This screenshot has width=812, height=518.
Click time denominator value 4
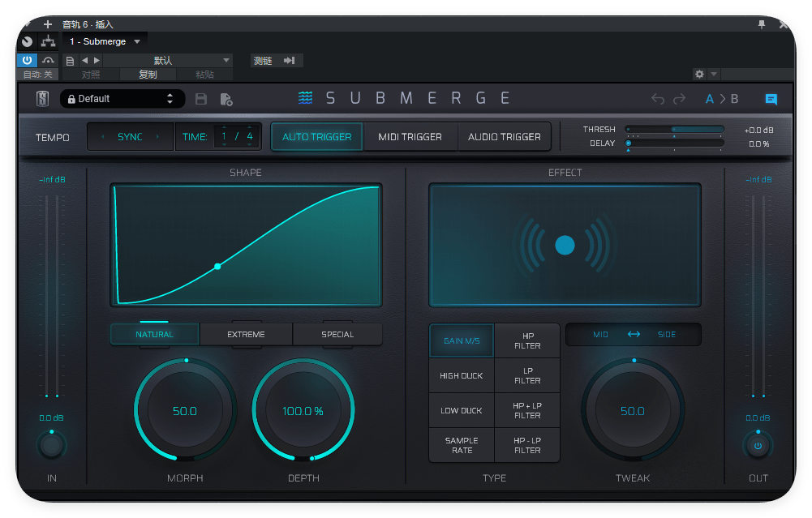(250, 136)
